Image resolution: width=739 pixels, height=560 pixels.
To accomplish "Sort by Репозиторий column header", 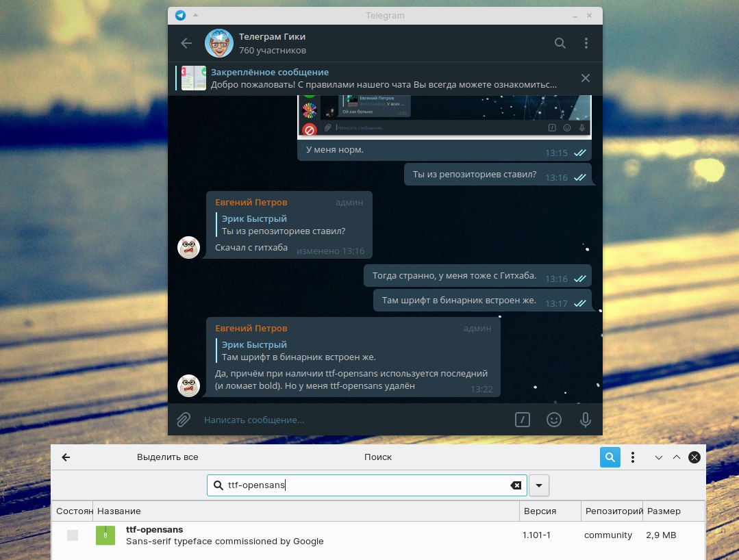I will (612, 511).
